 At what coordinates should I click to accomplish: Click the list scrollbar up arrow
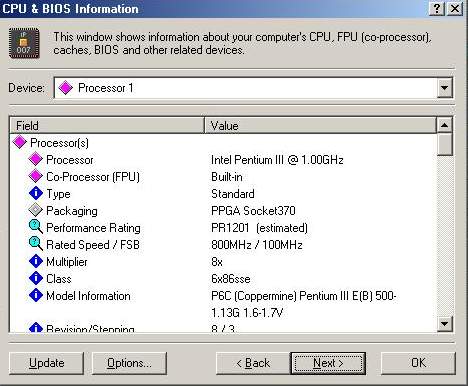click(x=444, y=125)
